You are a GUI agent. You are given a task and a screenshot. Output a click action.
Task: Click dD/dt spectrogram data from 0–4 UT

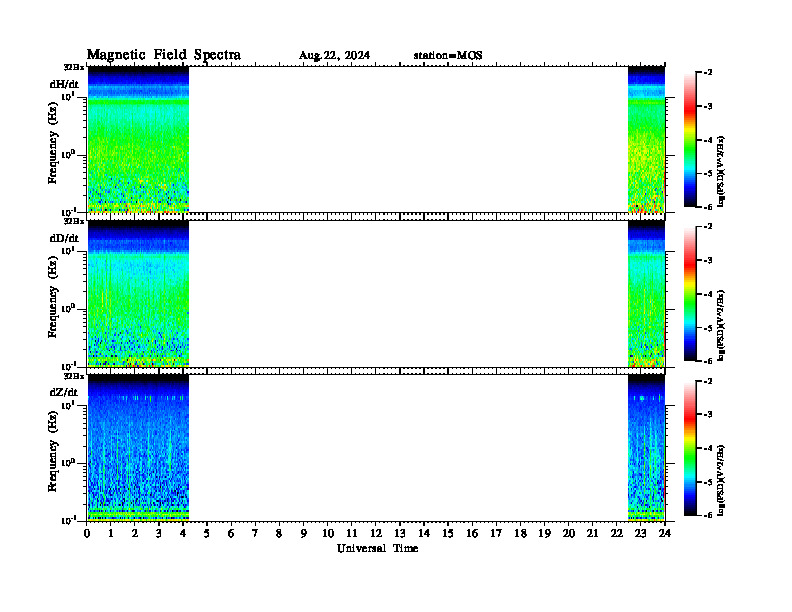pyautogui.click(x=138, y=294)
